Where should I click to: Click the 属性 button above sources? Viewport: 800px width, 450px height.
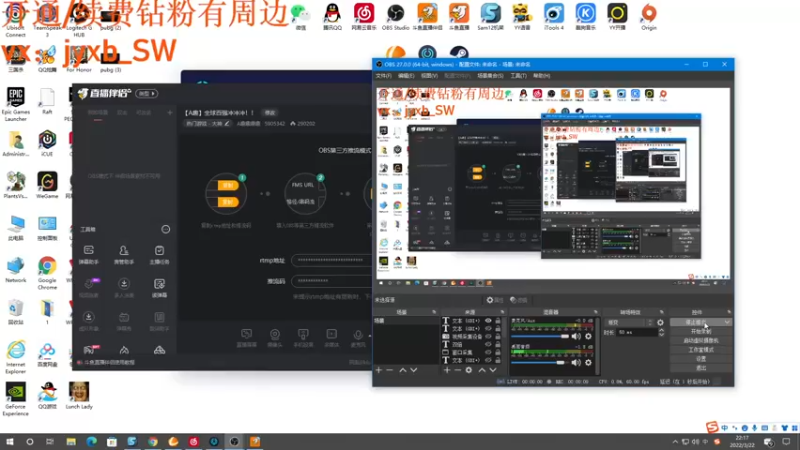495,300
